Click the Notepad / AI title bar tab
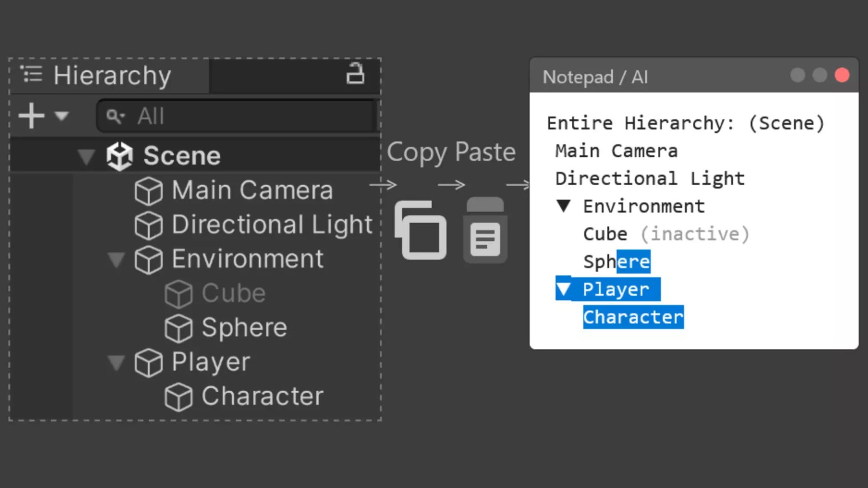The image size is (868, 488). 595,77
